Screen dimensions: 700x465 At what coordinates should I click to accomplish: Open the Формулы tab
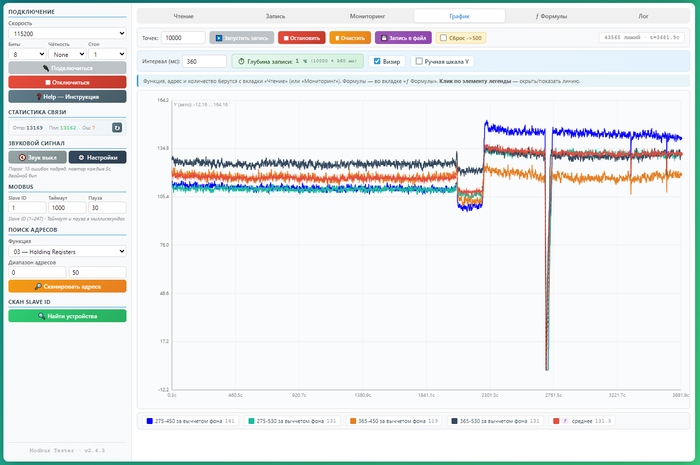tap(551, 16)
